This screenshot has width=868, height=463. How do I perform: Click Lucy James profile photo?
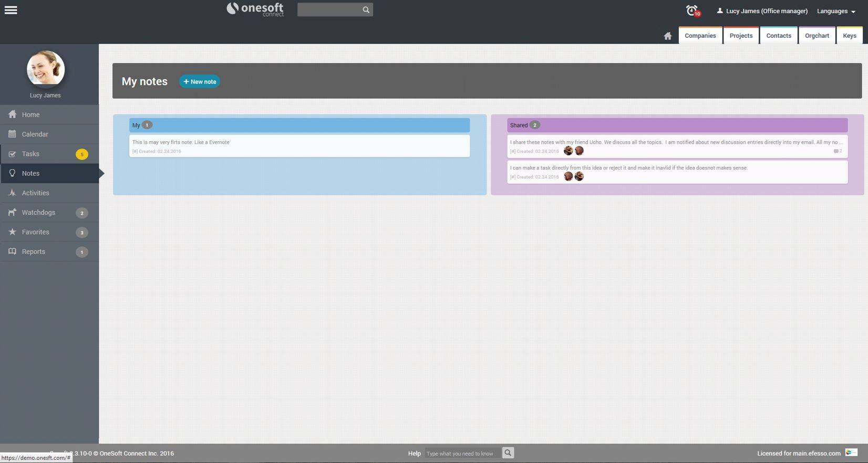pos(46,68)
